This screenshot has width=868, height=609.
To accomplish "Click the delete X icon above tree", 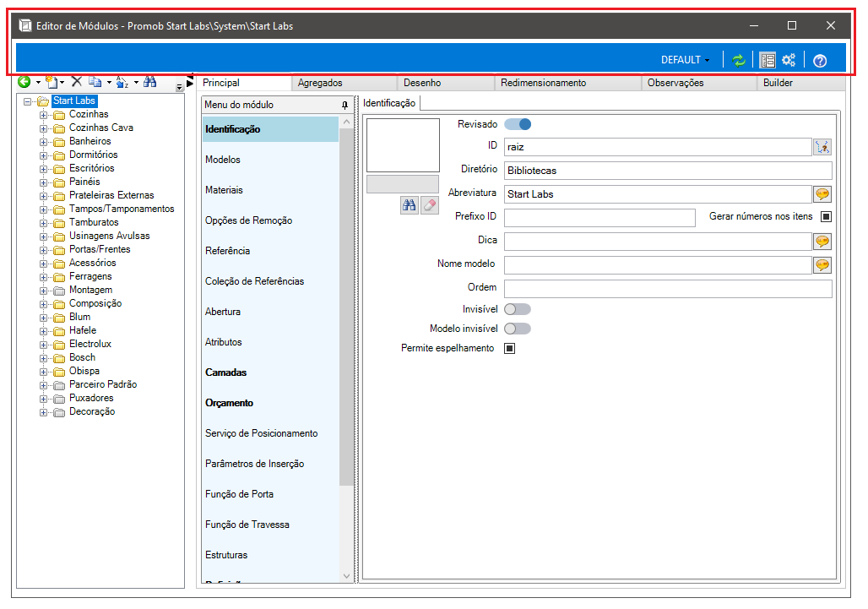I will coord(77,82).
